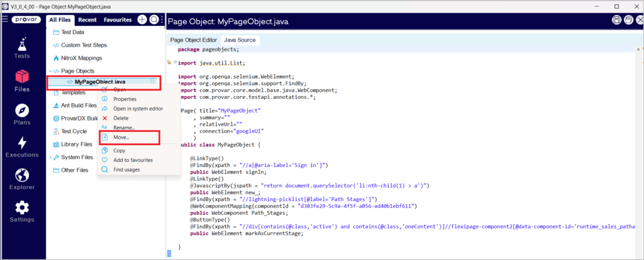This screenshot has height=260, width=644.
Task: Expand the System Files folder
Action: (x=50, y=157)
